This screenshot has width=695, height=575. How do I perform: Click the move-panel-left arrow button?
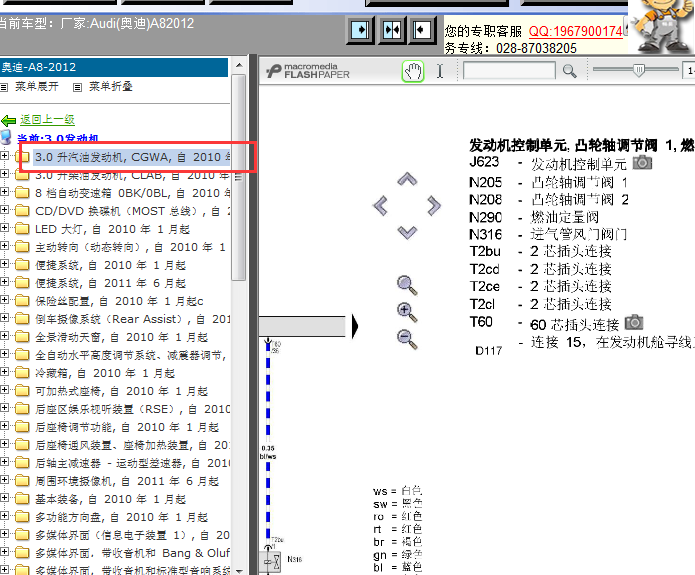pyautogui.click(x=422, y=30)
